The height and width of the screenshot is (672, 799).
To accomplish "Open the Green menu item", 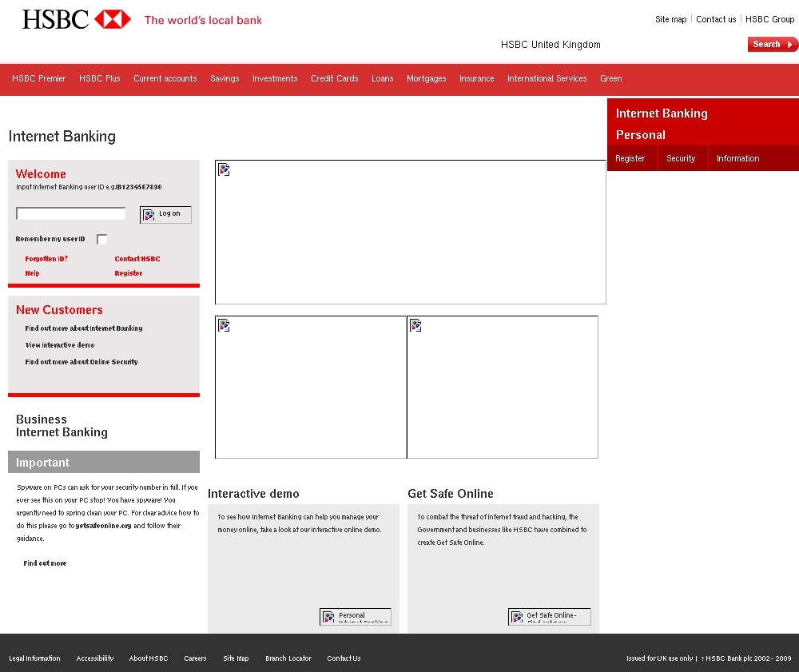I will [610, 78].
